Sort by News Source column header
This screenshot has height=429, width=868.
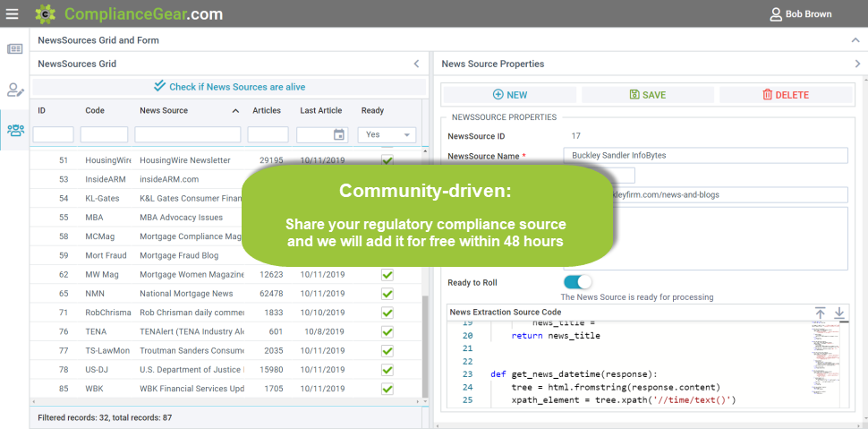pyautogui.click(x=163, y=110)
